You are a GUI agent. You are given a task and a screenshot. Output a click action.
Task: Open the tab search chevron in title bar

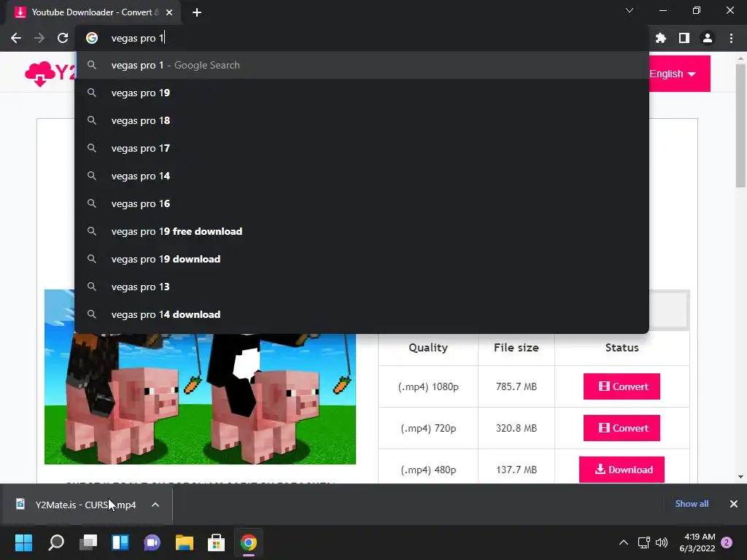(x=630, y=10)
